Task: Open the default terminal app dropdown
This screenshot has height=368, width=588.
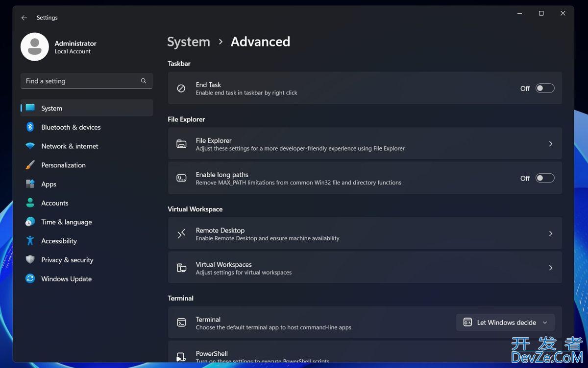Action: (505, 322)
